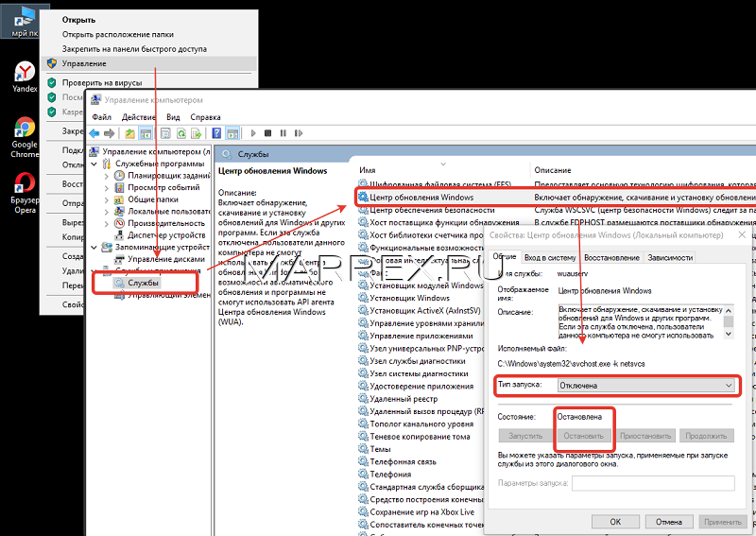The height and width of the screenshot is (536, 756).
Task: Collapse the Служебные программы tree node
Action: click(x=94, y=164)
